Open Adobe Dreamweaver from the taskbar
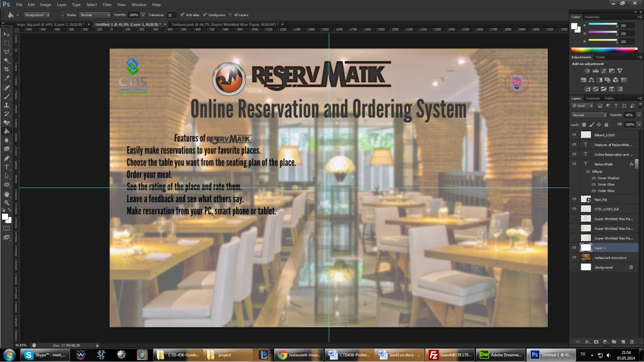This screenshot has width=644, height=362. 500,354
